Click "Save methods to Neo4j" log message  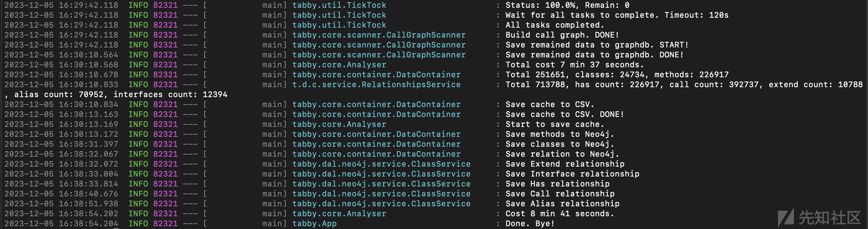tap(560, 134)
